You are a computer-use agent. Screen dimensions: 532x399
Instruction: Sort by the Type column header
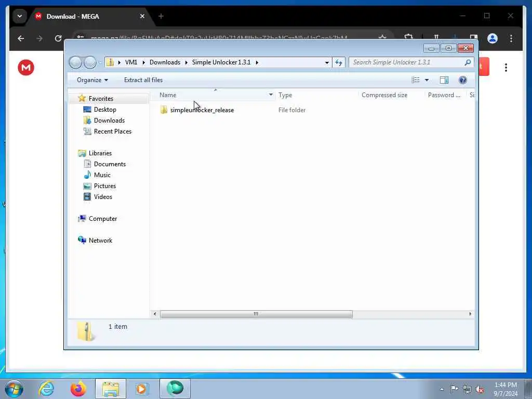(x=285, y=95)
